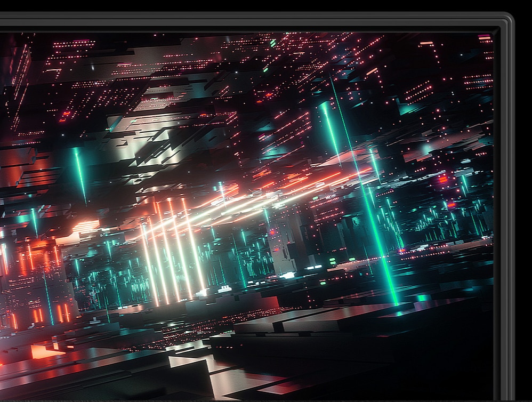Select the white glow beneath central light bars
The height and width of the screenshot is (402, 532).
coord(203,292)
